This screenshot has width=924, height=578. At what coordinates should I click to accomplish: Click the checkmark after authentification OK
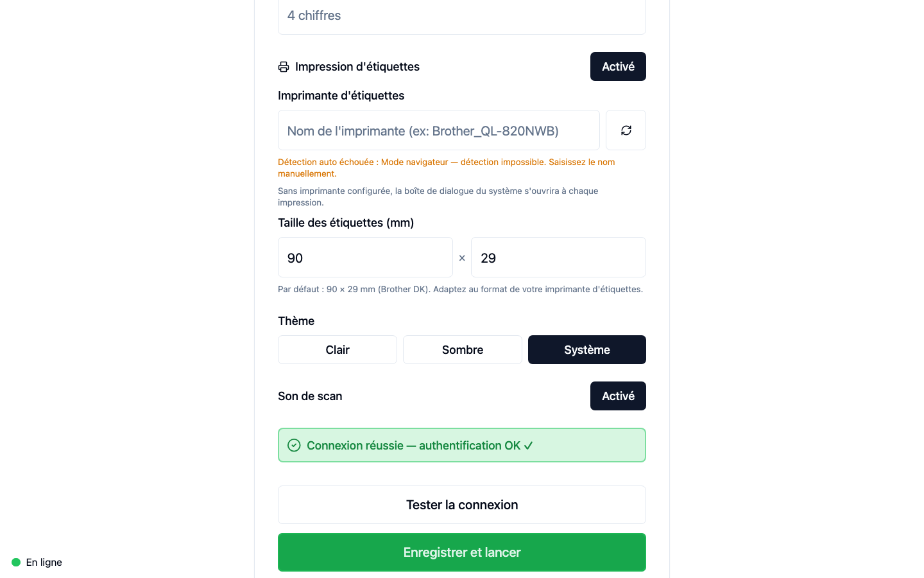click(528, 445)
